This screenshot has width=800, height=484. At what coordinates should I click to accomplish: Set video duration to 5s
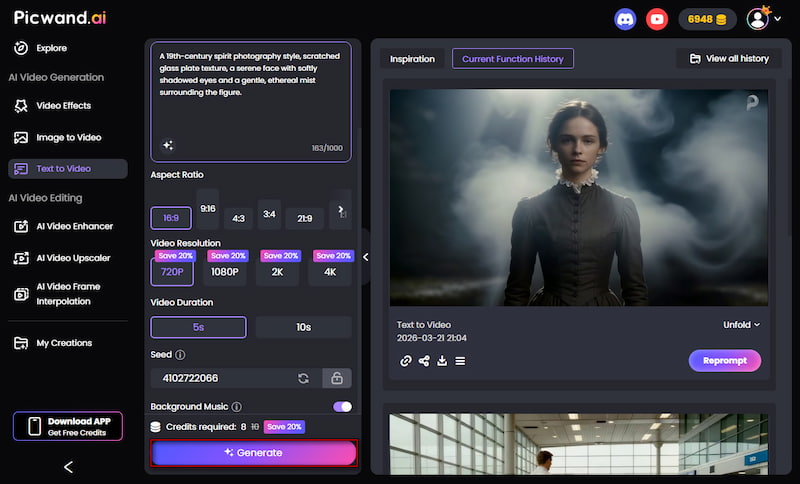pyautogui.click(x=198, y=327)
